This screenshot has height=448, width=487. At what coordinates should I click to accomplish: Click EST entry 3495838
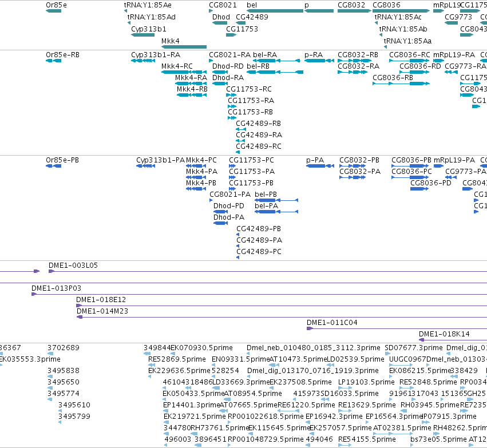pyautogui.click(x=64, y=371)
